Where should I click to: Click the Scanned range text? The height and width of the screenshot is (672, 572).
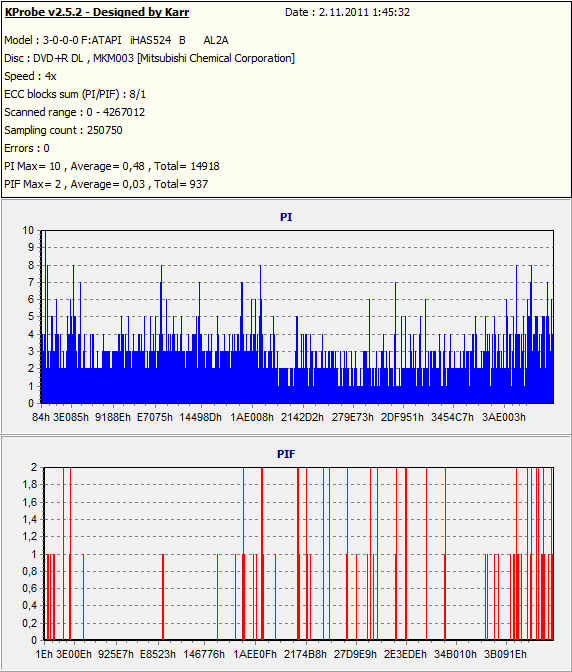(x=75, y=112)
